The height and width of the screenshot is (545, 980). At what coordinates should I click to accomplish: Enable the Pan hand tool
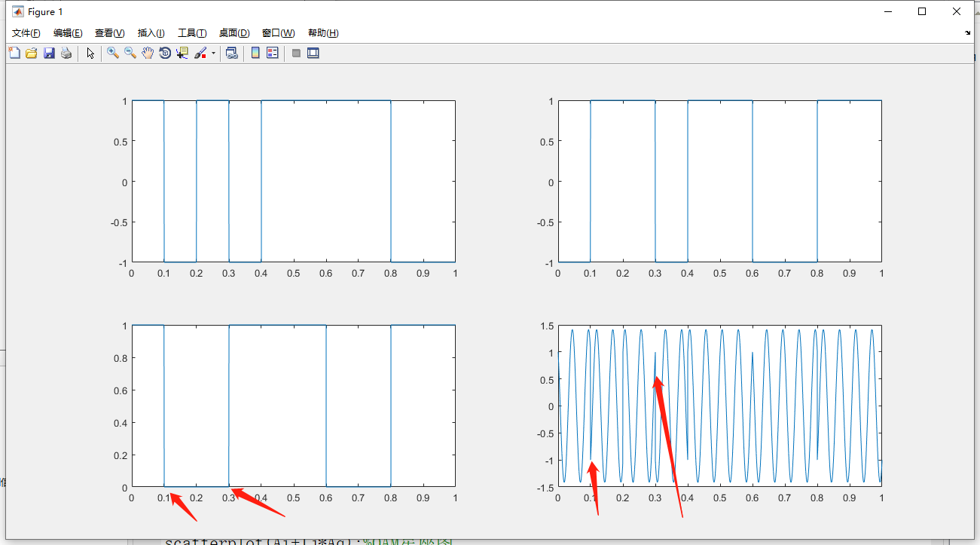[x=148, y=53]
